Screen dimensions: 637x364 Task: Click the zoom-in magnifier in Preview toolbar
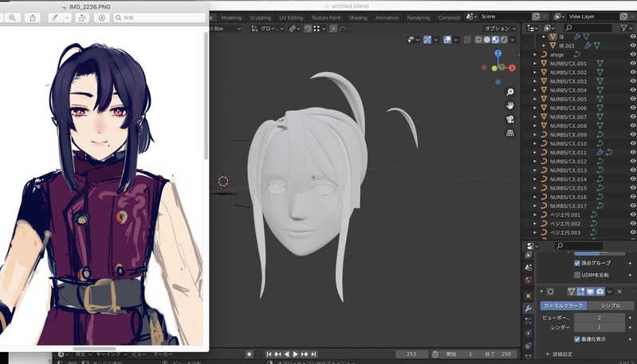13,18
